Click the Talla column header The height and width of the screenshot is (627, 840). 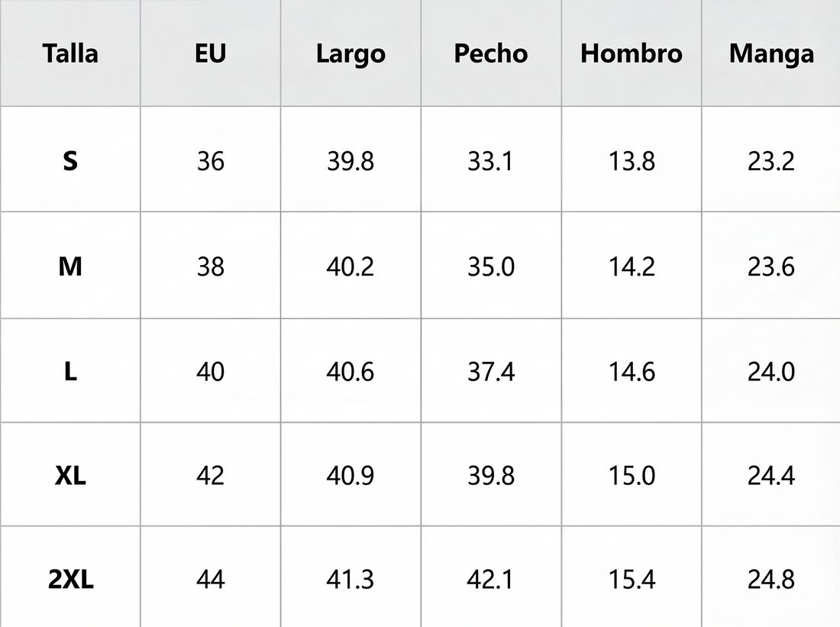70,53
